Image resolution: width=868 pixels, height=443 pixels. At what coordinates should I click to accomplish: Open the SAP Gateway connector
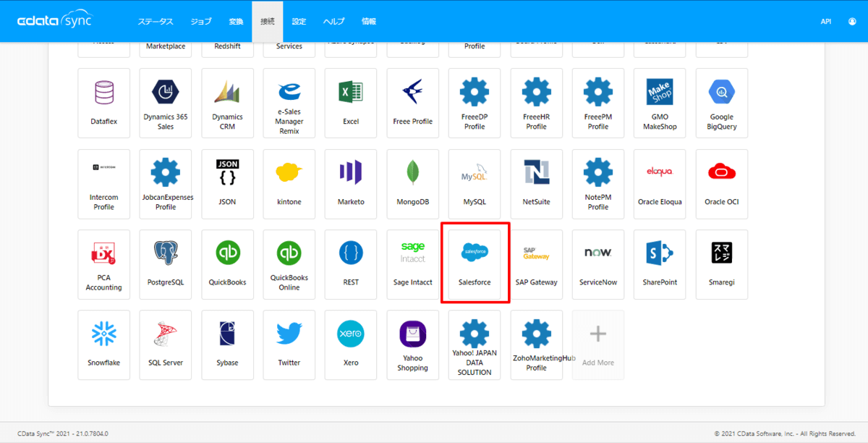tap(537, 264)
